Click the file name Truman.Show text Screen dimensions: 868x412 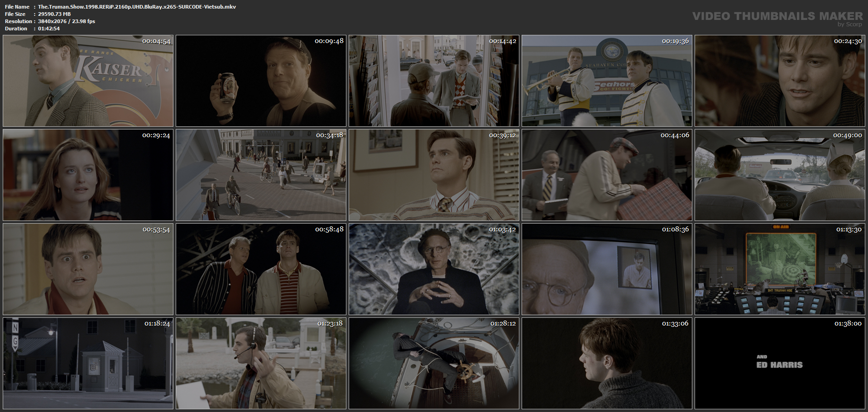pos(137,7)
